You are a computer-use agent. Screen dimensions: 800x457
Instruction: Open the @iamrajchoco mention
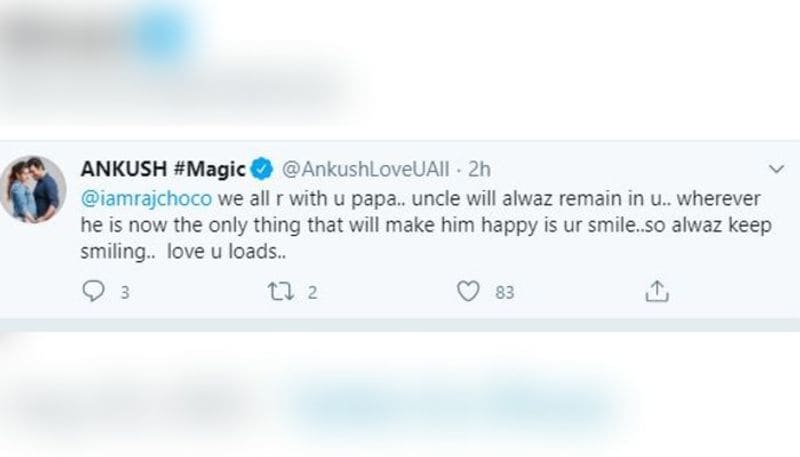[x=146, y=198]
